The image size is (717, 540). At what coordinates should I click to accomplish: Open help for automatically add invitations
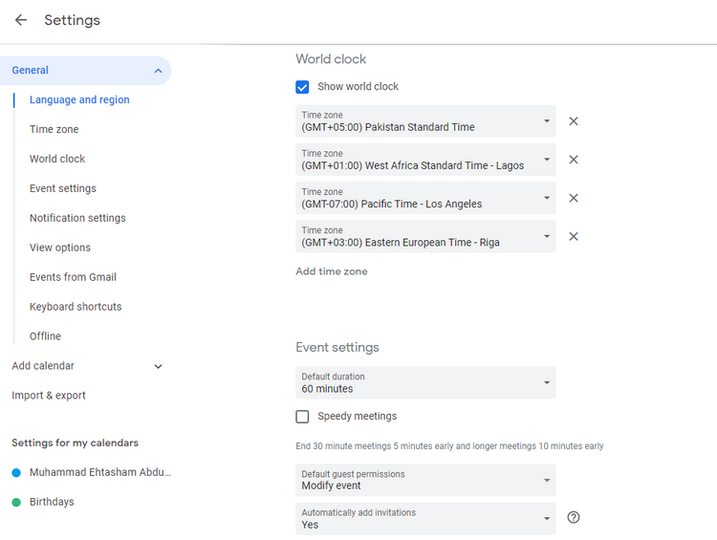(x=573, y=517)
